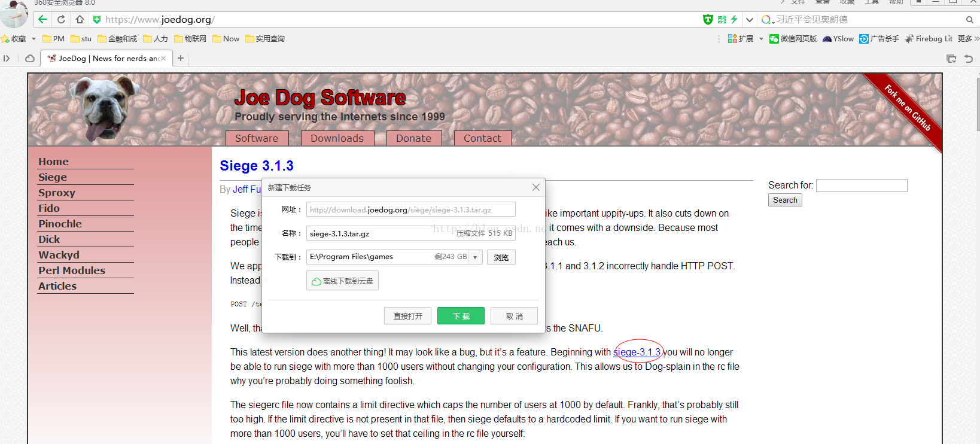Go back with the green arrow button
This screenshot has height=444, width=980.
(42, 19)
